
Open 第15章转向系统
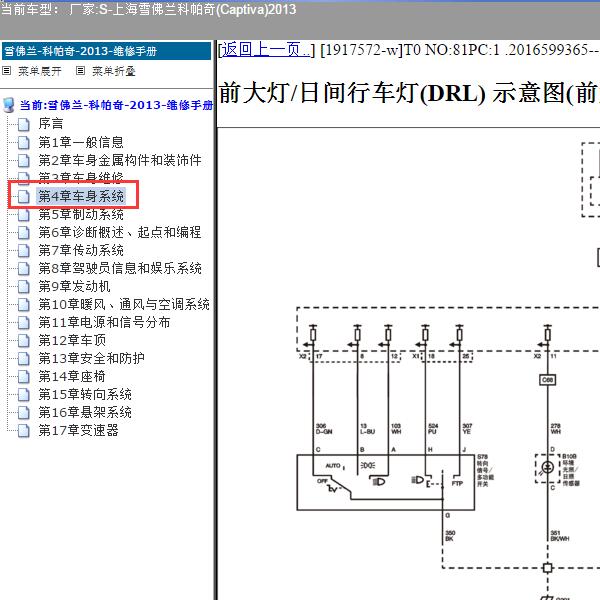click(85, 395)
